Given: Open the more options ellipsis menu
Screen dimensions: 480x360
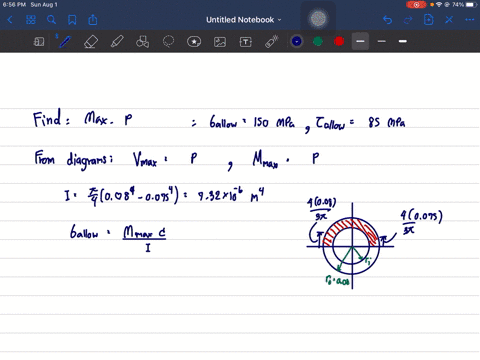Looking at the screenshot, I should tap(470, 20).
